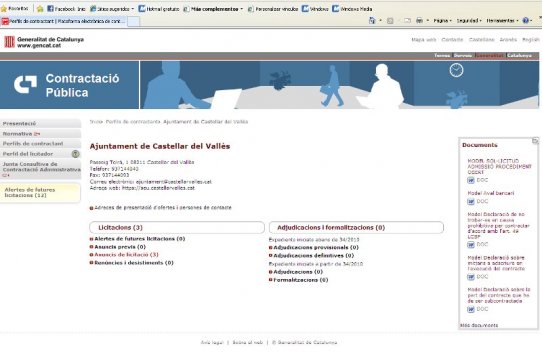
Task: Open the Sobre el web footer link
Action: 247,343
